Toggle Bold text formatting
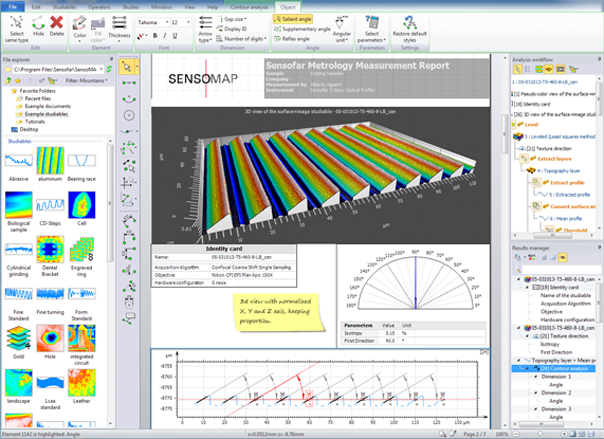Image resolution: width=604 pixels, height=439 pixels. 155,35
